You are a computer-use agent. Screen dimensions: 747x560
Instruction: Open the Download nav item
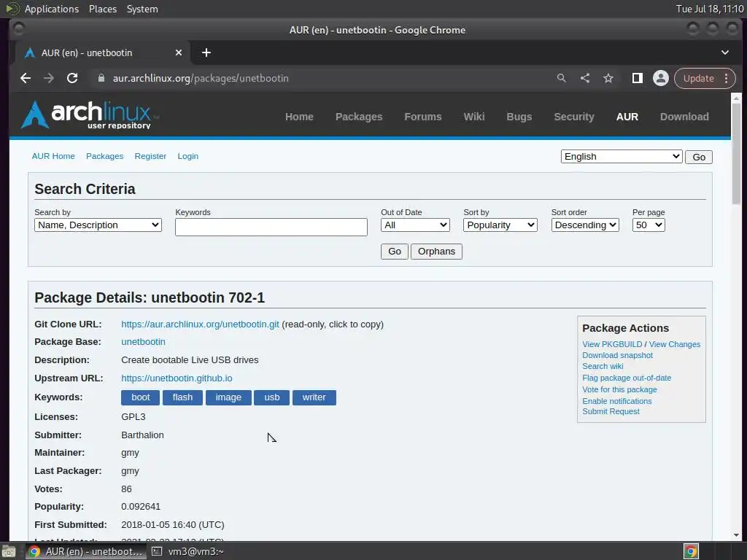(x=684, y=117)
